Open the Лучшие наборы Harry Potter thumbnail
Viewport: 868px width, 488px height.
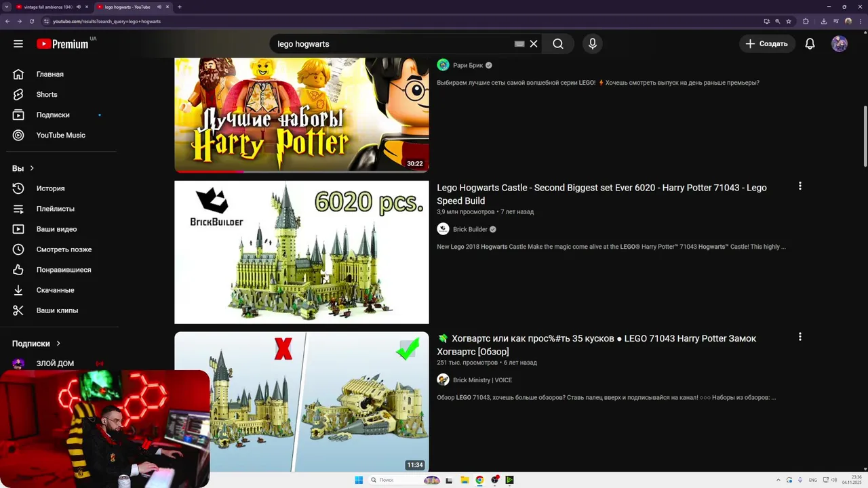point(302,115)
